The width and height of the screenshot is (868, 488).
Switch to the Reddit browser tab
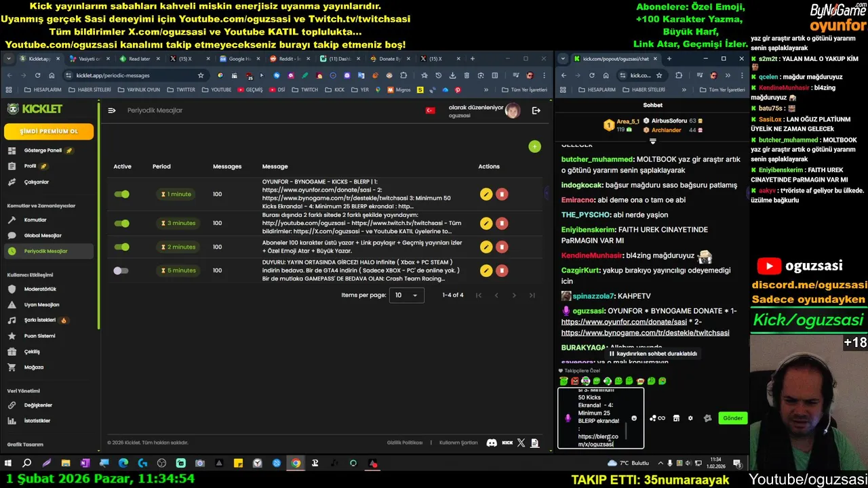tap(290, 59)
